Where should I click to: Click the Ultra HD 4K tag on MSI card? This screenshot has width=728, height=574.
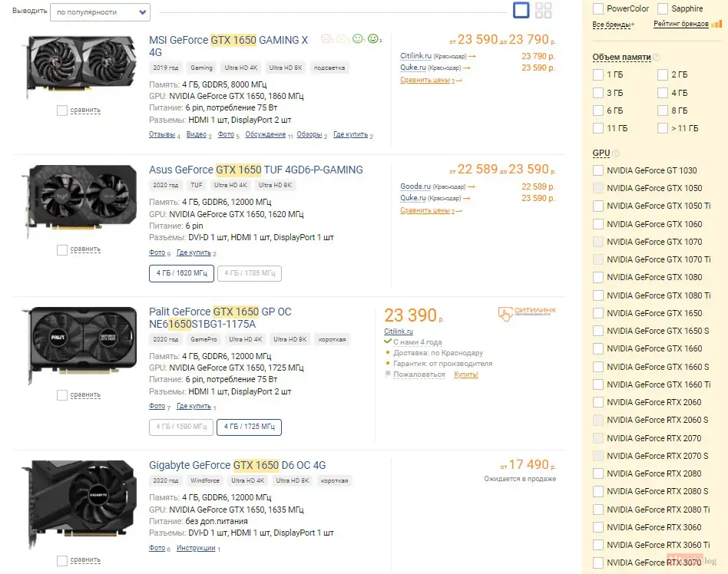tap(240, 68)
